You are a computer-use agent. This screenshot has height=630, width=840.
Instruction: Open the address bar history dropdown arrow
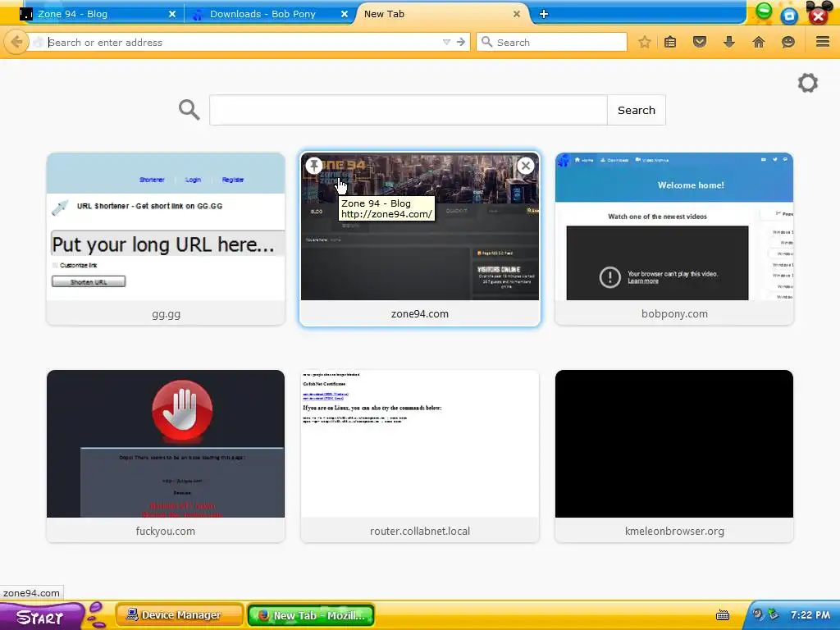click(446, 42)
